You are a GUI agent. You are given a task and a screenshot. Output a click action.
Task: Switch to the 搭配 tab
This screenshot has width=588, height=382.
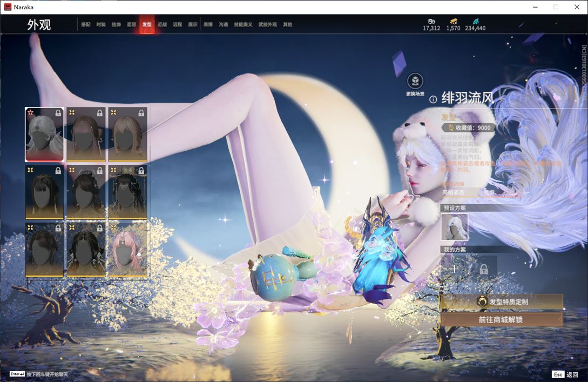(x=86, y=24)
